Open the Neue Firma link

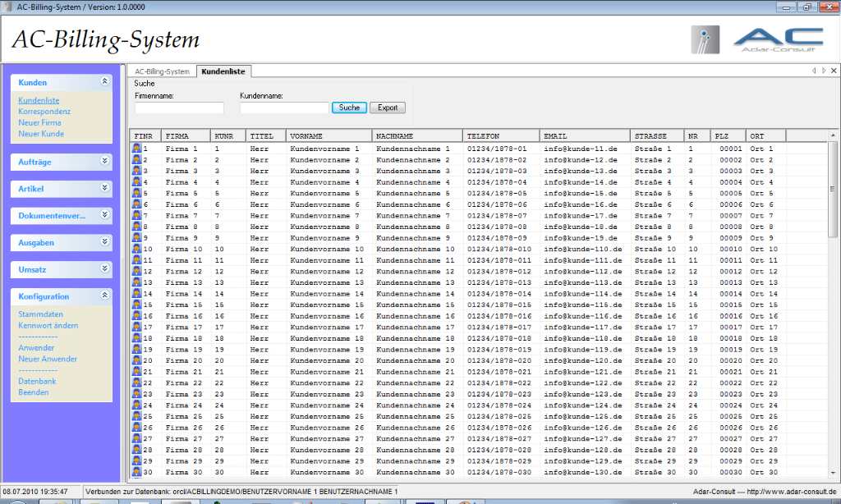pos(39,123)
